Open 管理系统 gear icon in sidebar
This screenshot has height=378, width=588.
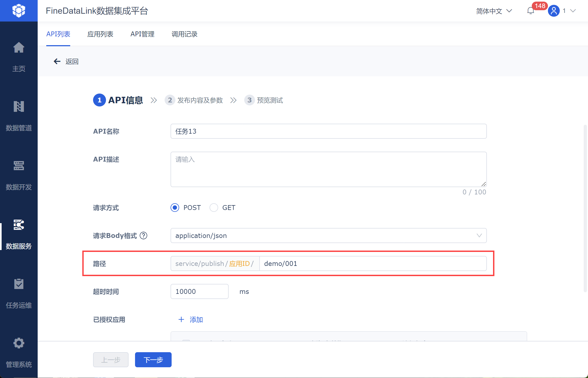[19, 343]
